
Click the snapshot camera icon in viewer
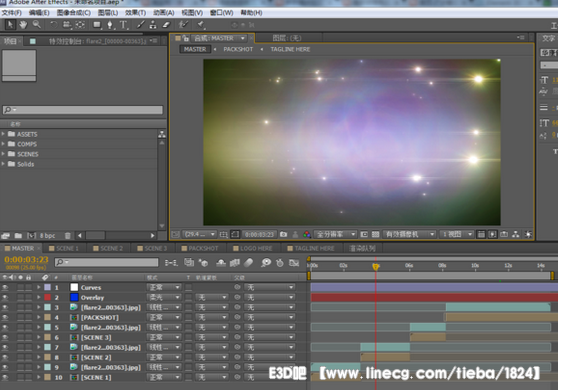283,234
